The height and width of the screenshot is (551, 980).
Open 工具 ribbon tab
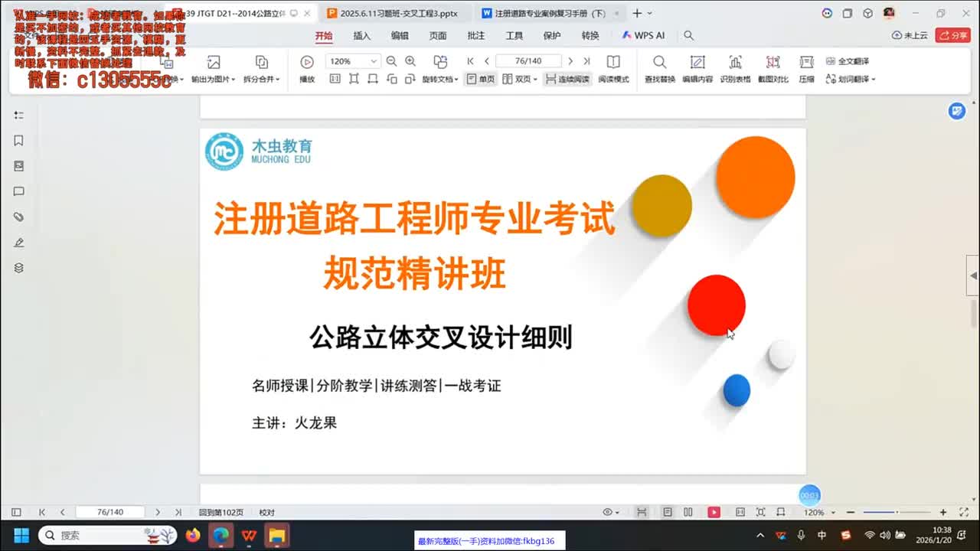tap(514, 35)
